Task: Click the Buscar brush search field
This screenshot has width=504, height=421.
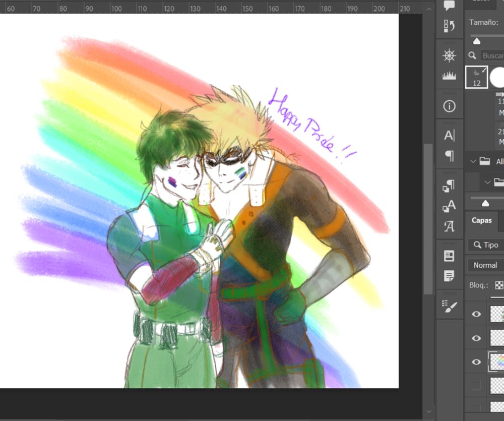Action: (x=492, y=55)
